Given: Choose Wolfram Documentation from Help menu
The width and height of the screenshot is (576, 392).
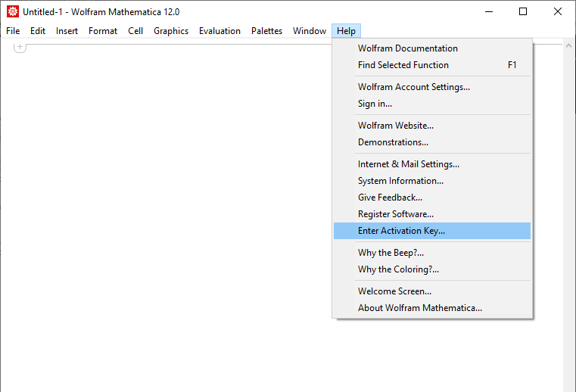Looking at the screenshot, I should click(x=432, y=48).
